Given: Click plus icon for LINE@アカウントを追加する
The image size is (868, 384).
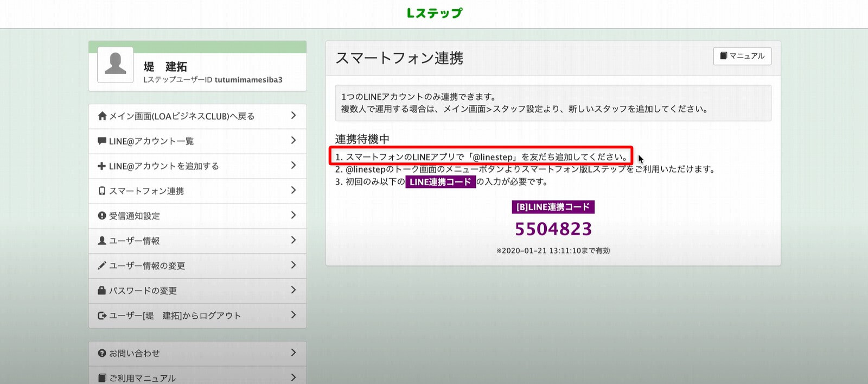Looking at the screenshot, I should [x=102, y=166].
